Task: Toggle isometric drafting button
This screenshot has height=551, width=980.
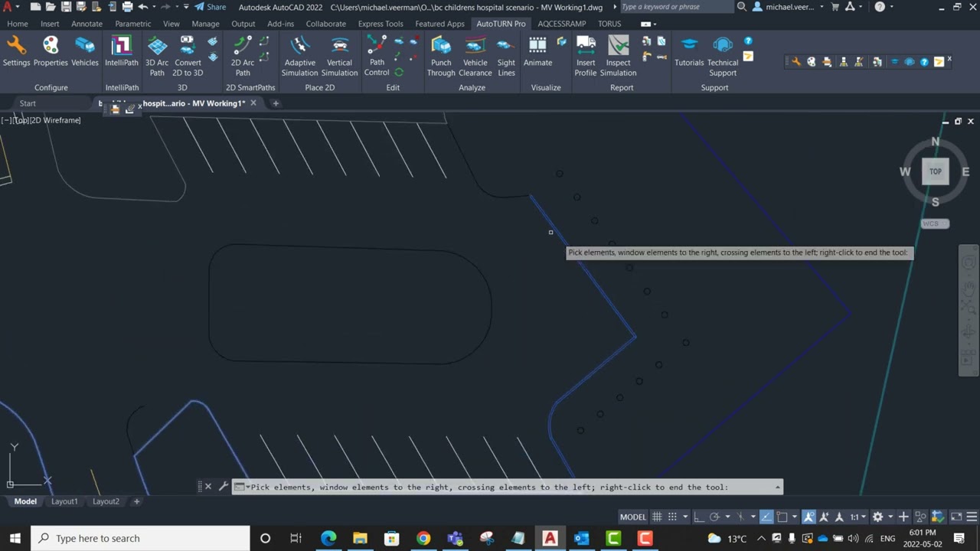Action: tap(740, 517)
